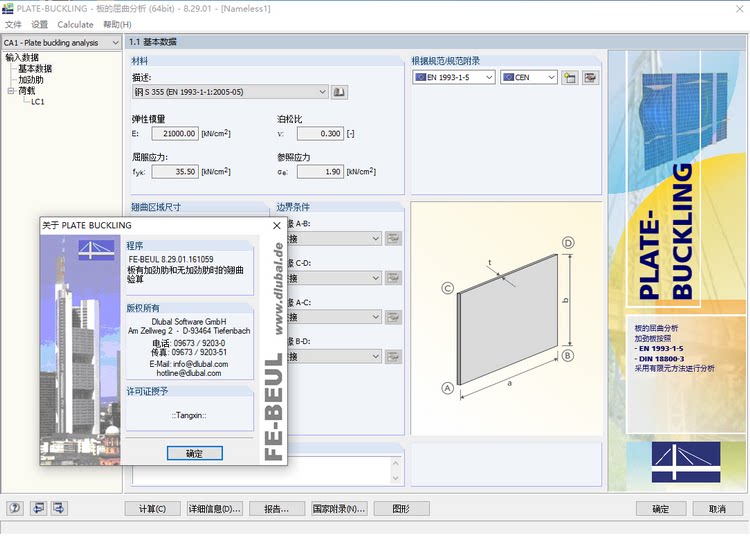Select LC1 in the navigation tree
750x536 pixels.
pyautogui.click(x=37, y=101)
